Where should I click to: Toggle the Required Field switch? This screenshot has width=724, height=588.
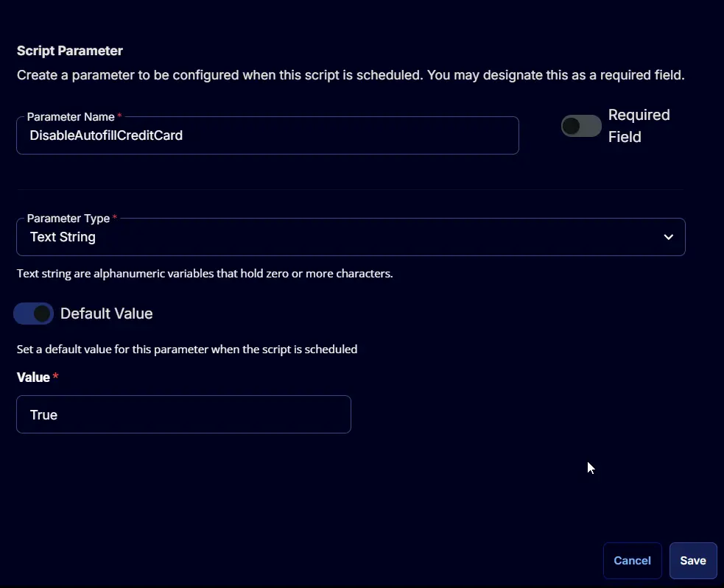(x=581, y=126)
